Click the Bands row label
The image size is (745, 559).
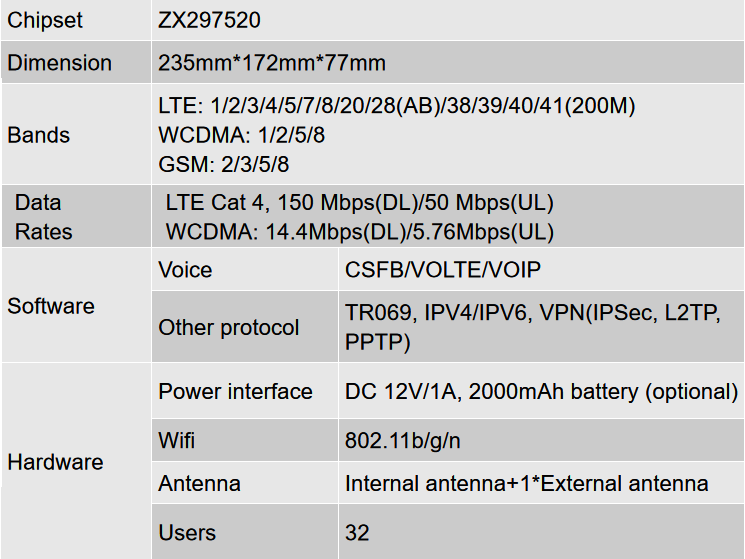click(x=38, y=135)
